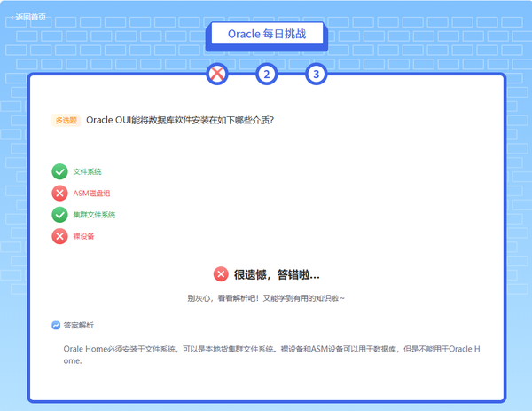Click the 很遗憾，答错啦 result message
Screen dimensions: 532x411
[x=277, y=274]
